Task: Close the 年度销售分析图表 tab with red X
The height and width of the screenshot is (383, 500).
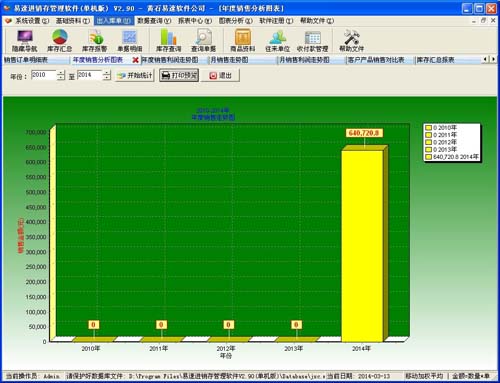Action: pos(135,60)
